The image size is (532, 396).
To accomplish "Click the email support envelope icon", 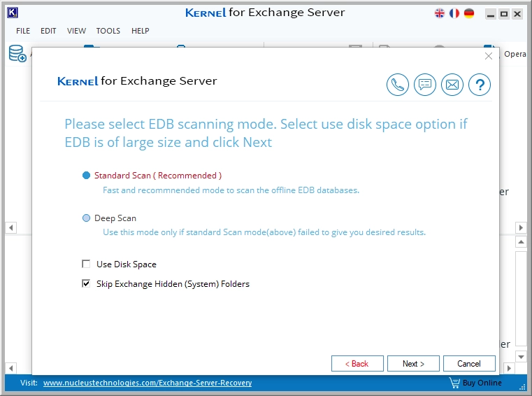I will (452, 85).
